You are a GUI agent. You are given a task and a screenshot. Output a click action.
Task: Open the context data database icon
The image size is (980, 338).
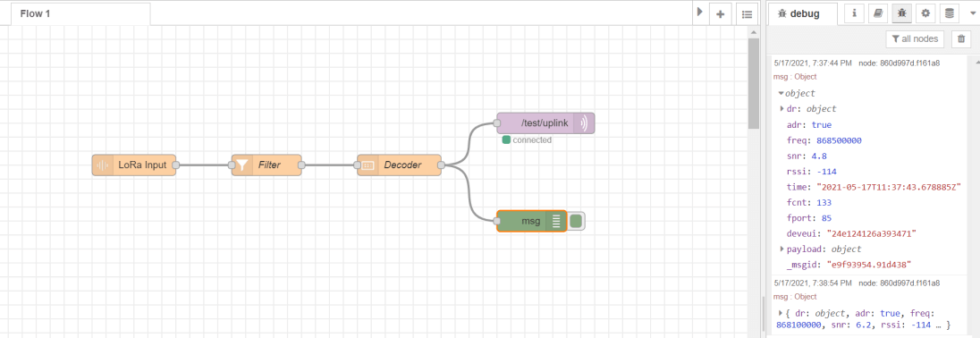click(x=950, y=13)
